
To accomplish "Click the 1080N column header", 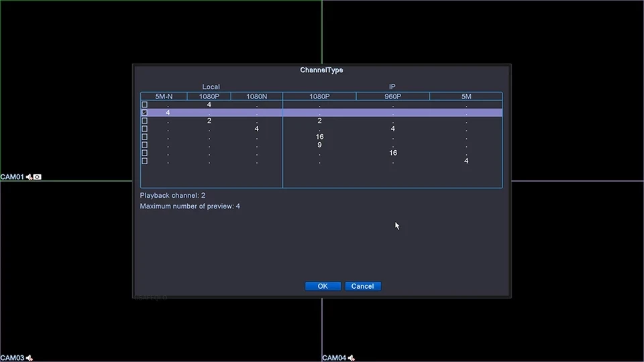I will coord(257,97).
